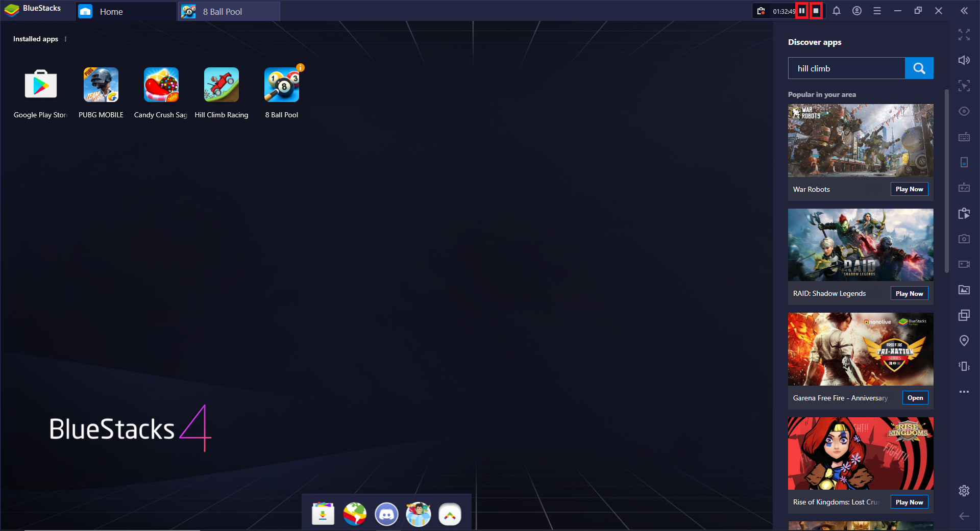
Task: Open notifications bell in title bar
Action: point(837,11)
